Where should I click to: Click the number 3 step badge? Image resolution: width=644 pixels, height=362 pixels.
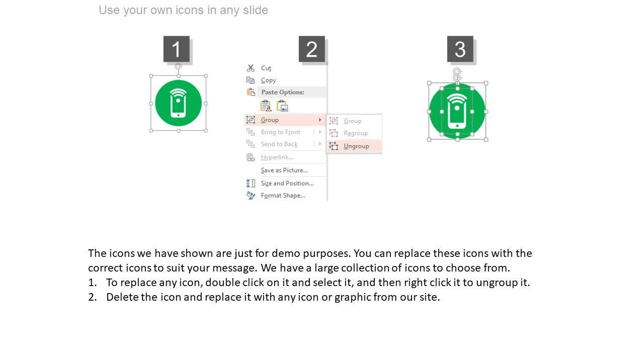pyautogui.click(x=460, y=49)
